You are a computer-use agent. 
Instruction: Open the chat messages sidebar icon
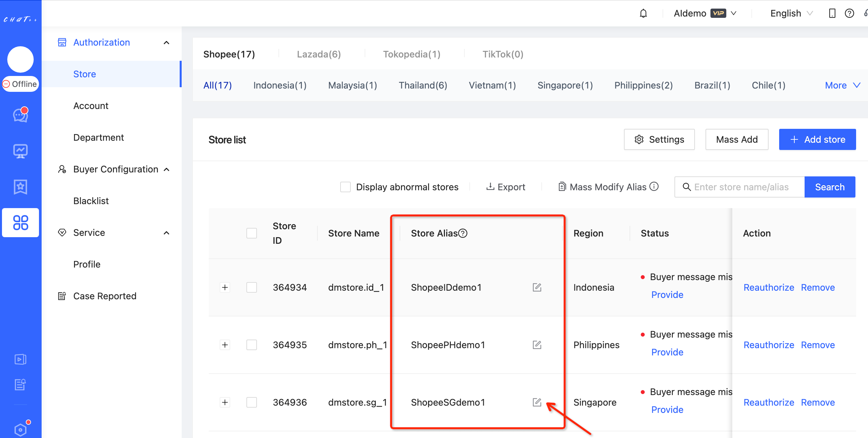click(20, 115)
